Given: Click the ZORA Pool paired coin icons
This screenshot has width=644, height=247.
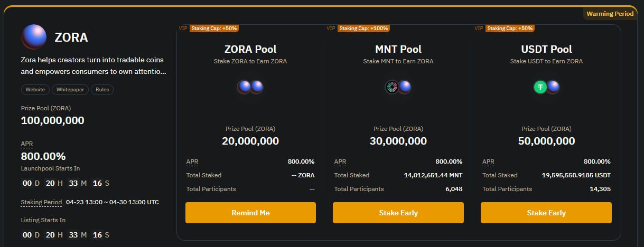Looking at the screenshot, I should point(250,87).
